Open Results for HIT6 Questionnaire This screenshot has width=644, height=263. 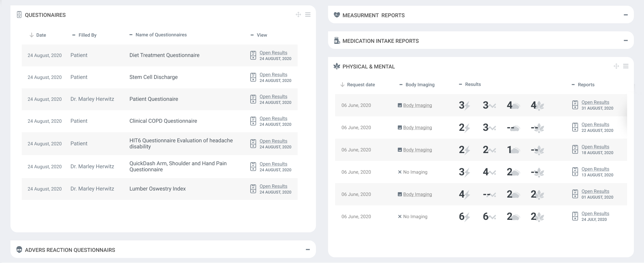pyautogui.click(x=273, y=141)
